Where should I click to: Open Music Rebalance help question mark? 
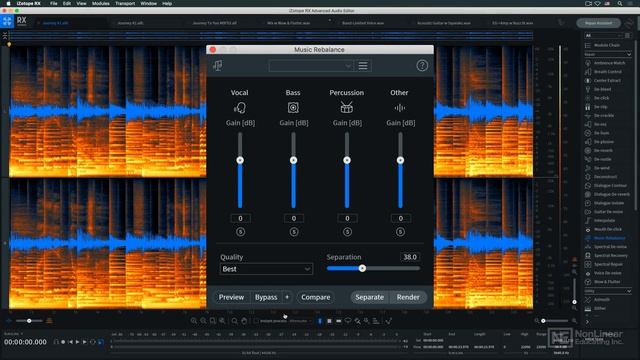[422, 65]
